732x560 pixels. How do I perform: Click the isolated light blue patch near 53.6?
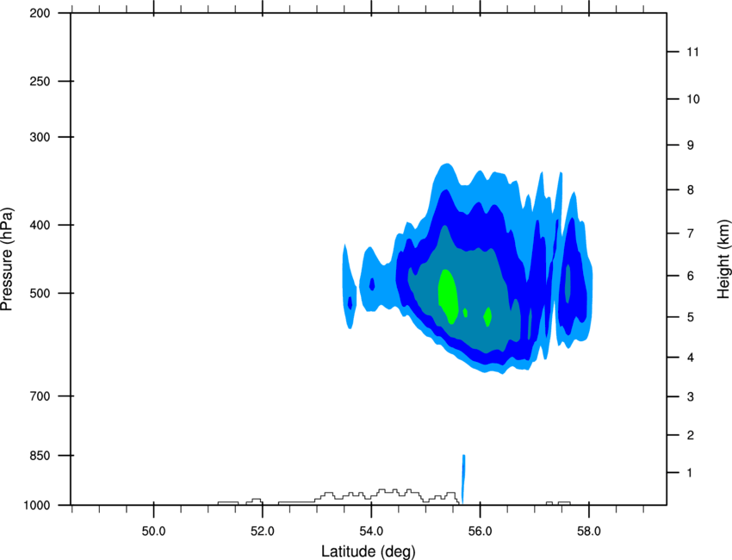click(349, 286)
